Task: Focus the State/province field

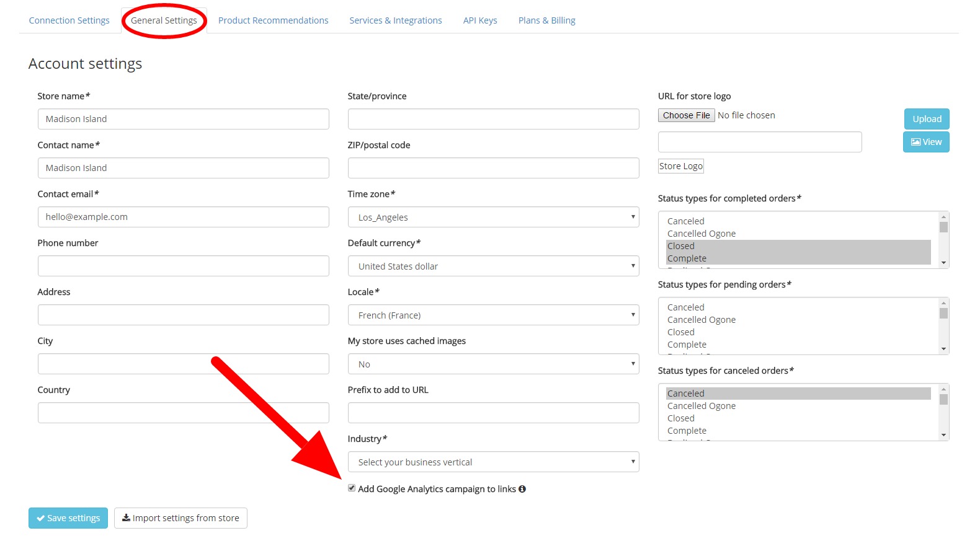Action: 493,119
